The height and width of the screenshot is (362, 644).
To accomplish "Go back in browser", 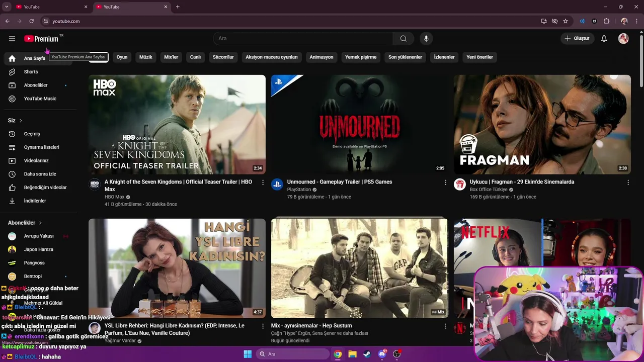I will pos(7,21).
